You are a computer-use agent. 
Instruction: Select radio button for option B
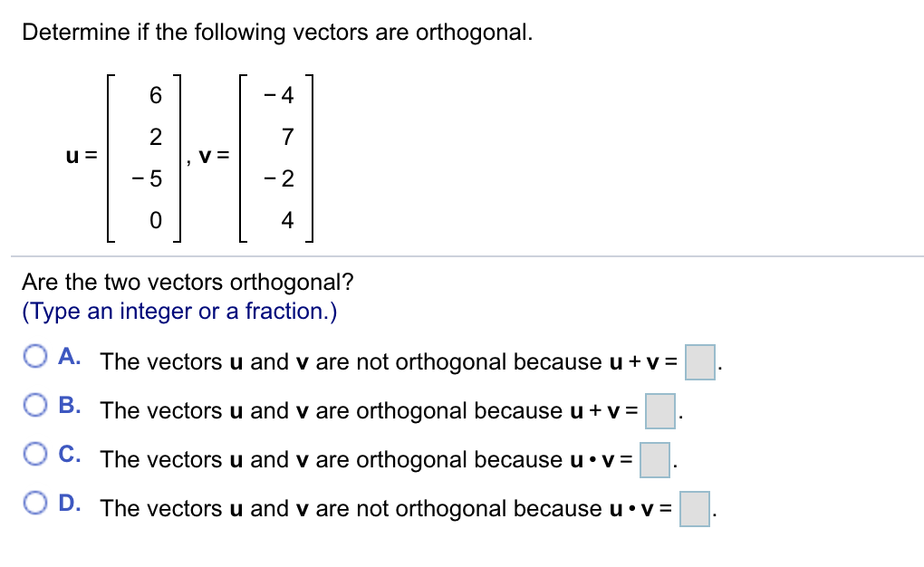point(35,405)
